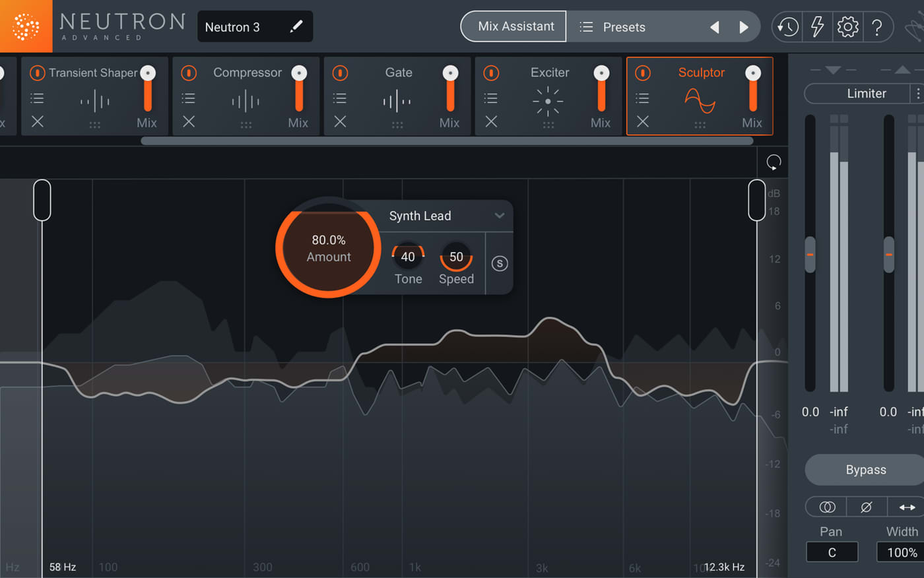Click the Speed knob set to 50
Image resolution: width=924 pixels, height=578 pixels.
point(456,257)
